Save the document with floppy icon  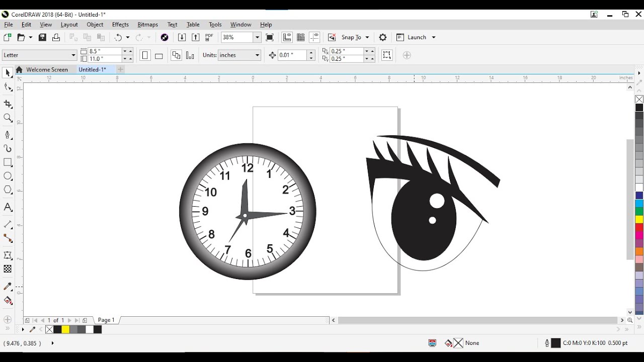[x=42, y=37]
